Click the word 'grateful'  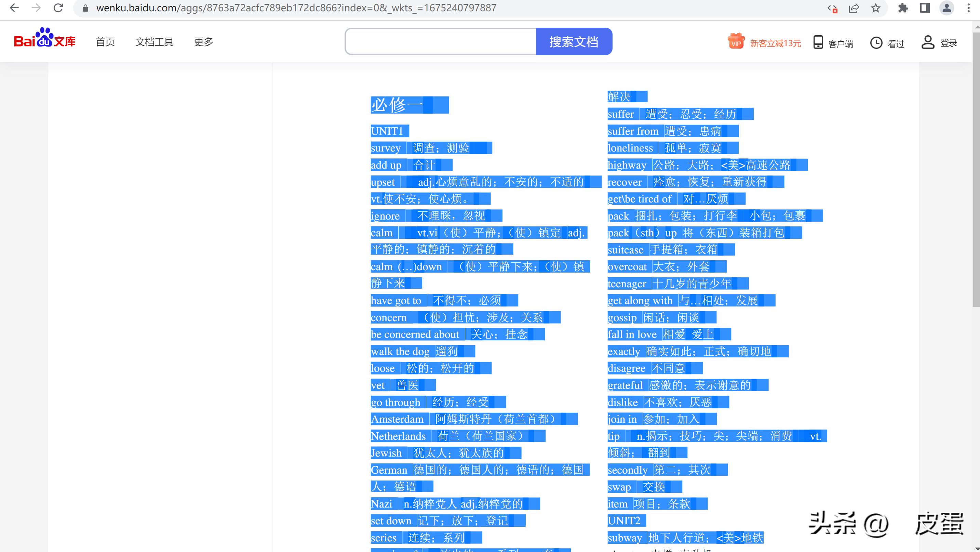pyautogui.click(x=625, y=385)
